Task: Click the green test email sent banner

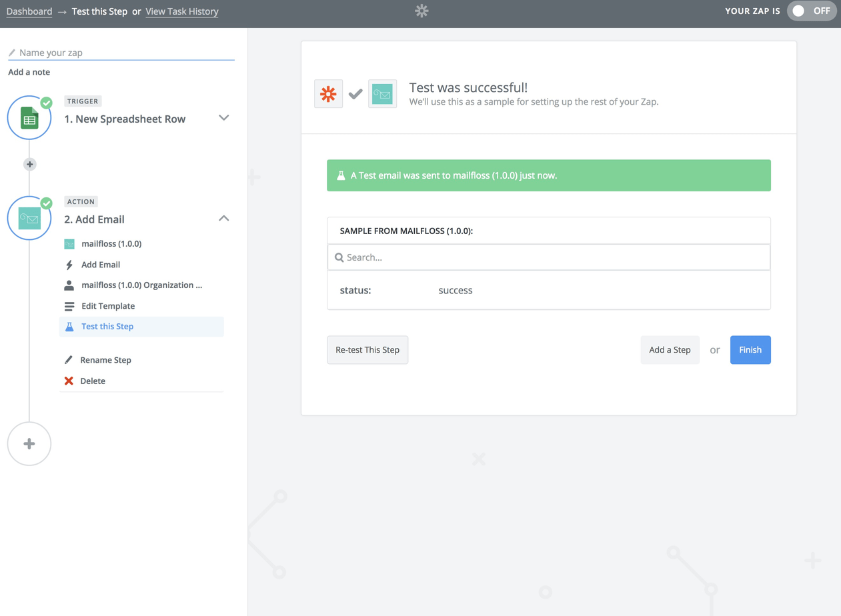Action: (549, 175)
